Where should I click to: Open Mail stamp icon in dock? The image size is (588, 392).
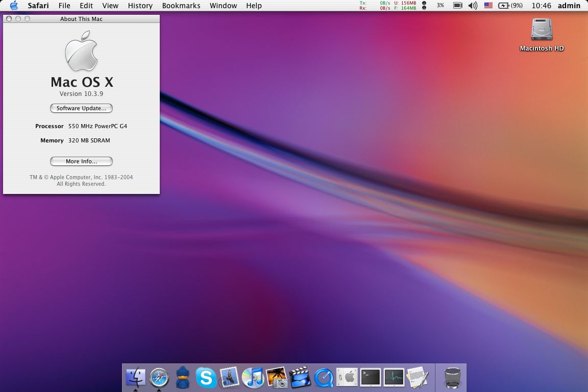coord(229,378)
